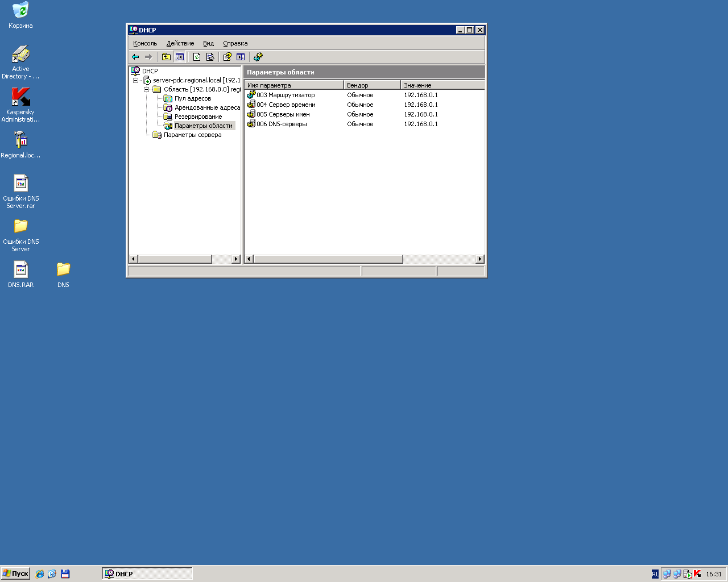Select the DNS.RAR archive on the desktop
The height and width of the screenshot is (582, 728).
[x=20, y=275]
